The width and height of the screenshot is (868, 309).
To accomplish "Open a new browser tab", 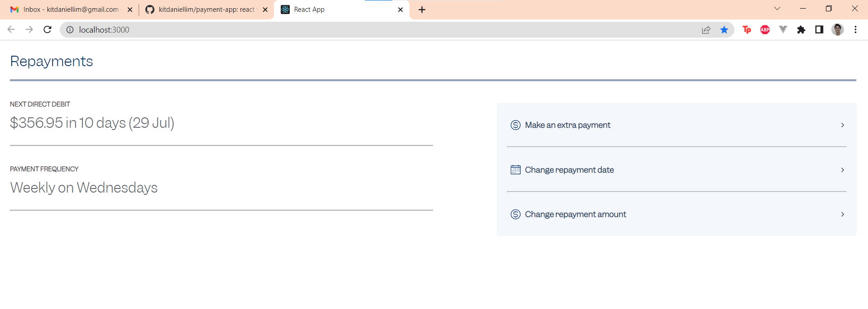I will point(422,10).
